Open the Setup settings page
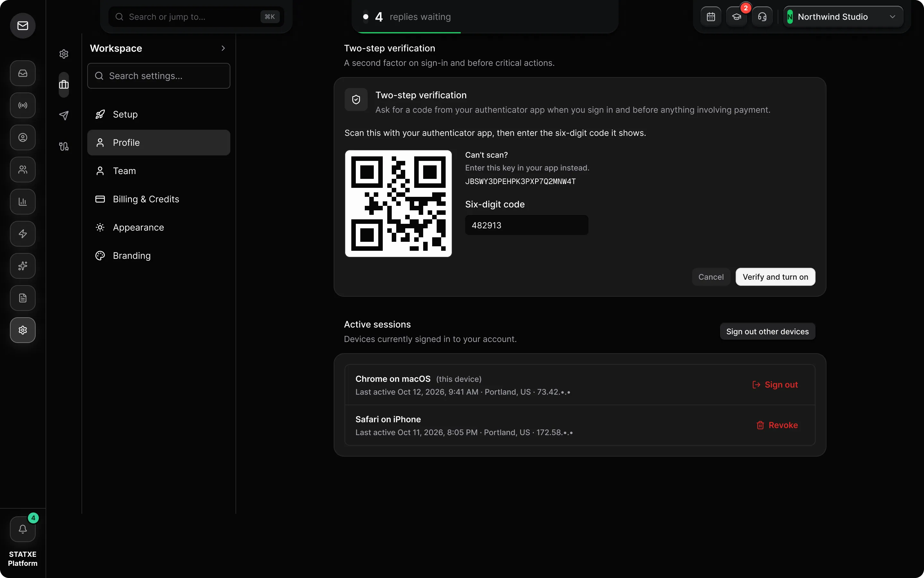 click(159, 114)
